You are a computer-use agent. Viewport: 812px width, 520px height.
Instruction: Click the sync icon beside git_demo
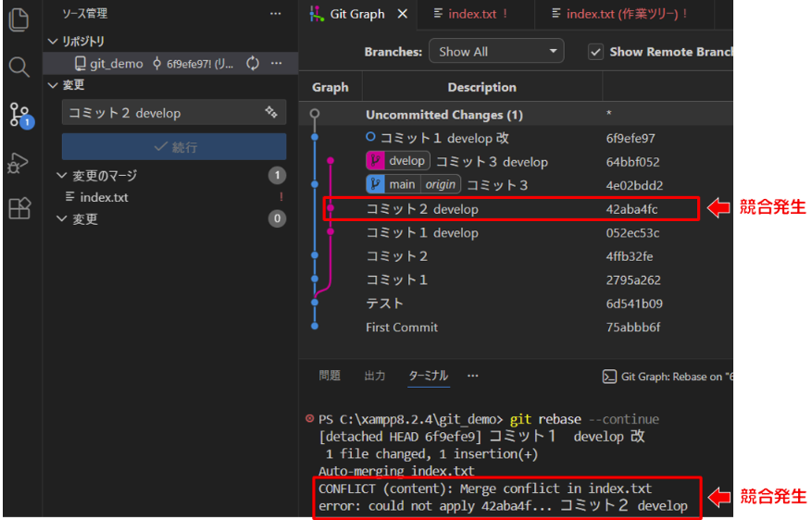pos(253,64)
